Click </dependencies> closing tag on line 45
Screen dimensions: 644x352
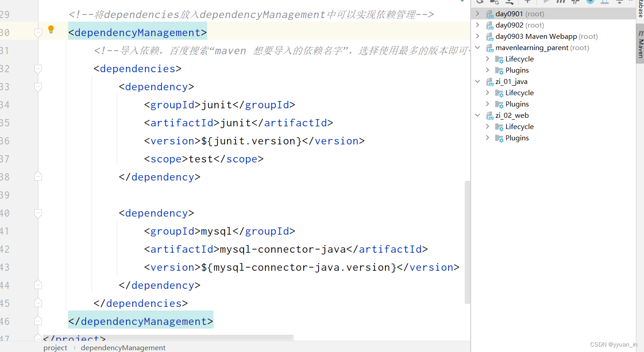(x=141, y=303)
